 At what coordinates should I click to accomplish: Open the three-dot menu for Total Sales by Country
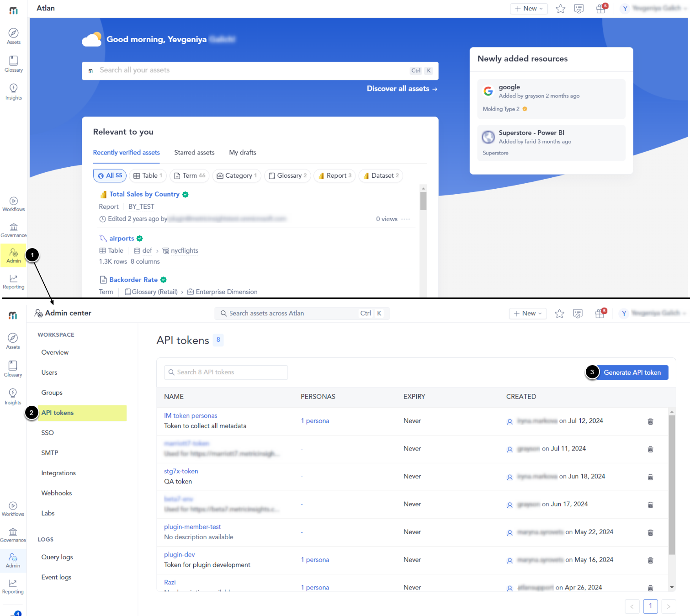(405, 219)
